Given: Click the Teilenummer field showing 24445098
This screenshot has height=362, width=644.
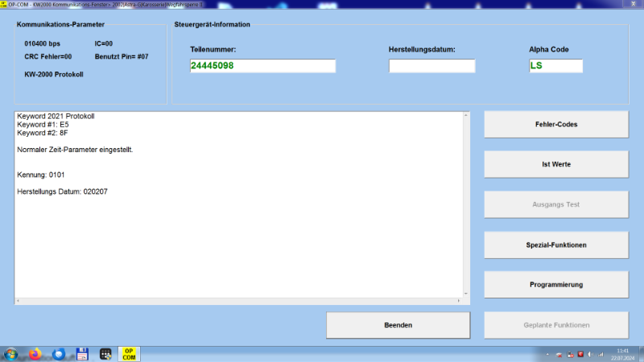Looking at the screenshot, I should (263, 66).
